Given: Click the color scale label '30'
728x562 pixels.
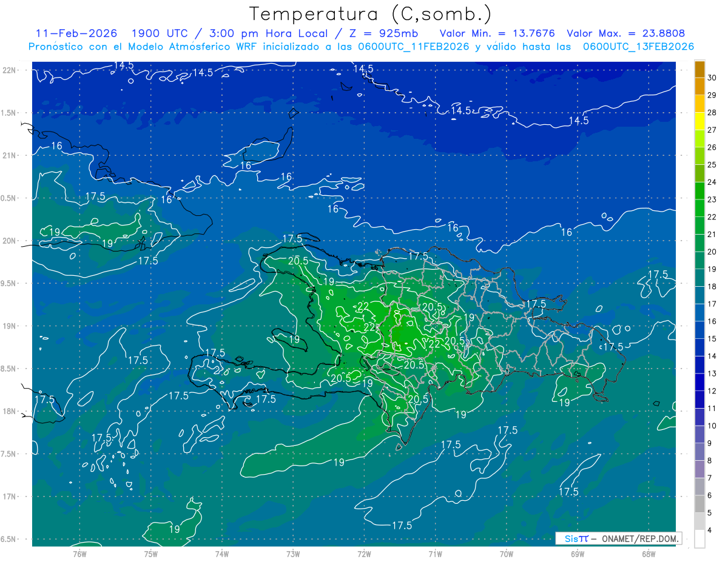Looking at the screenshot, I should pos(712,77).
